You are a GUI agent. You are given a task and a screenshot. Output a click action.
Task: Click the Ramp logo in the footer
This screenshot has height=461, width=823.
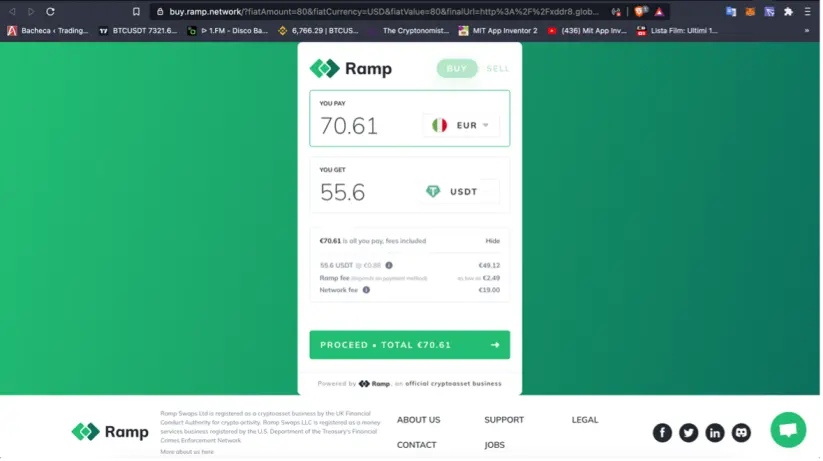coord(110,432)
